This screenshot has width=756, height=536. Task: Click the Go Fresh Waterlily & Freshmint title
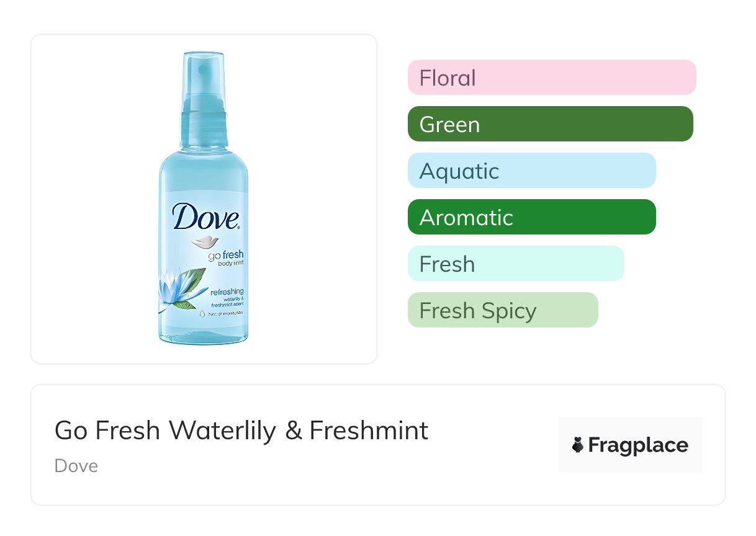pyautogui.click(x=241, y=431)
